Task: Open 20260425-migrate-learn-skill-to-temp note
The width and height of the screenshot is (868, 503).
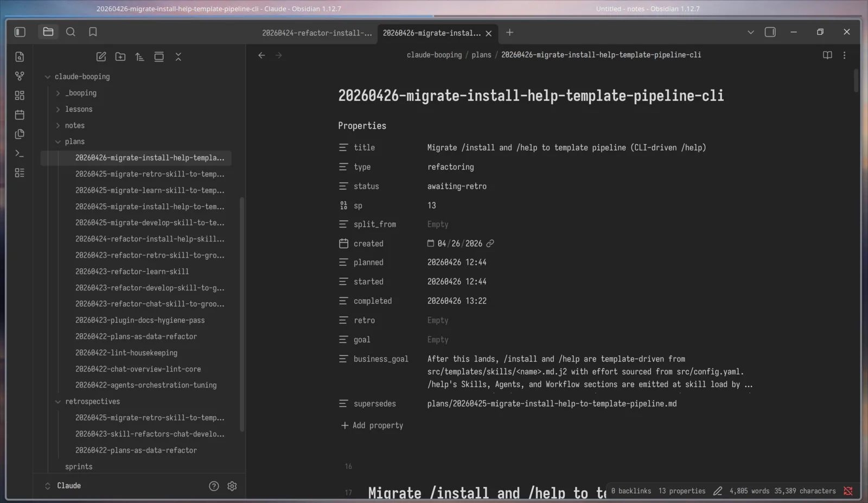Action: point(150,190)
